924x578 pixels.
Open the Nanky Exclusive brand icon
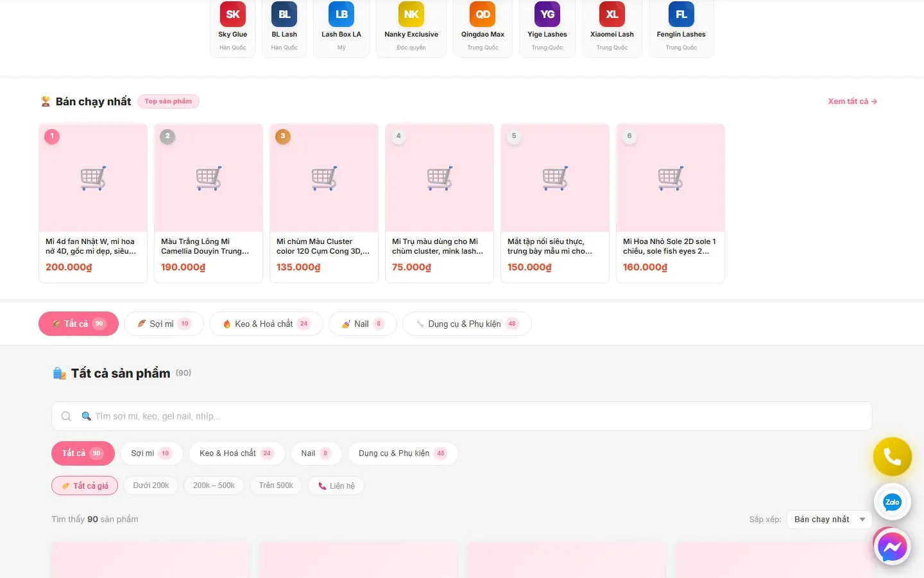(411, 14)
